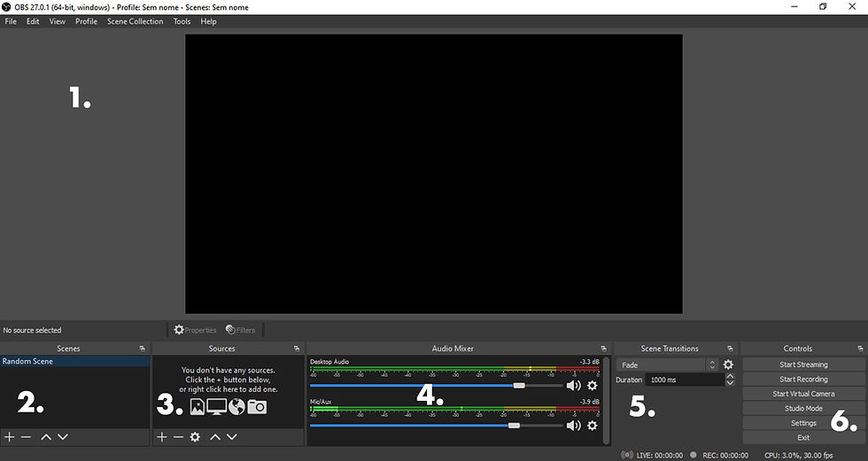Click the Duration 1000 ms field
This screenshot has width=868, height=461.
coord(685,380)
